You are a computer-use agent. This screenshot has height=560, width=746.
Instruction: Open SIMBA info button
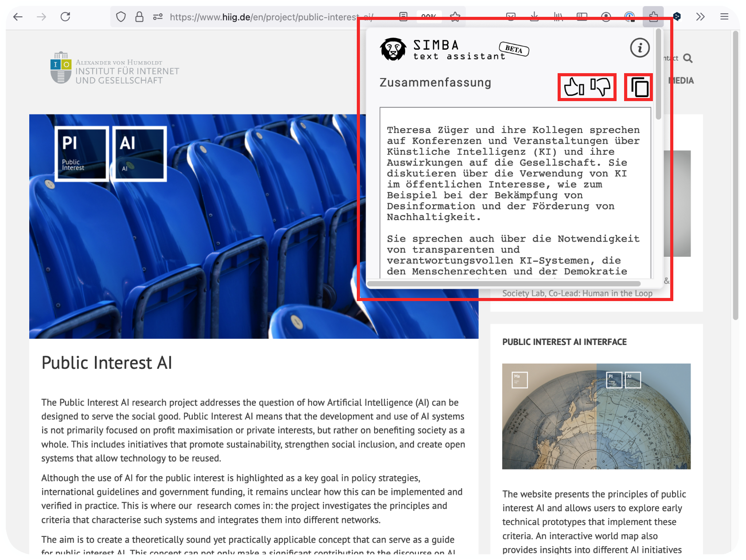pyautogui.click(x=640, y=47)
